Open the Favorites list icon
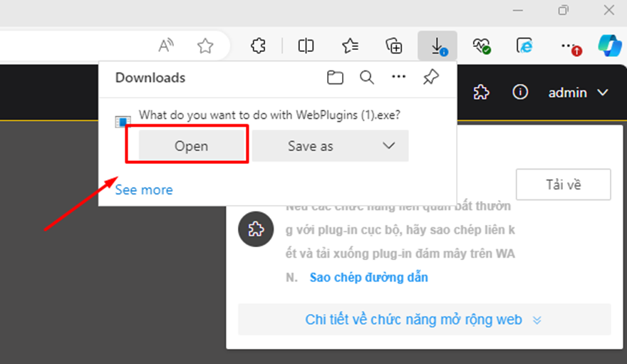Image resolution: width=627 pixels, height=364 pixels. click(350, 46)
